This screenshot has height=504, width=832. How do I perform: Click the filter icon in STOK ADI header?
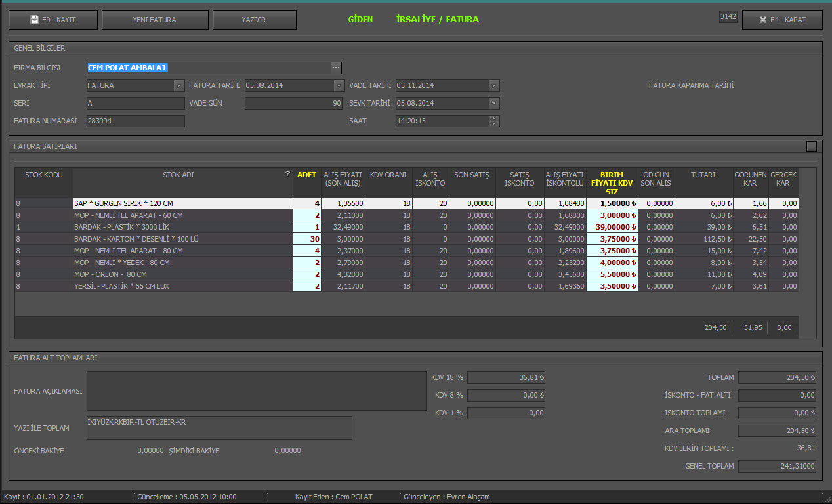click(287, 174)
